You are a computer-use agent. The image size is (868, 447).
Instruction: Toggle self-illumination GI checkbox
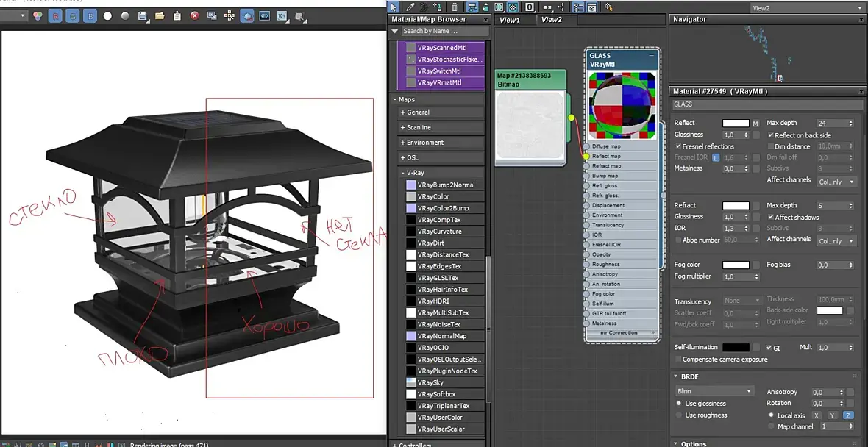tap(769, 348)
